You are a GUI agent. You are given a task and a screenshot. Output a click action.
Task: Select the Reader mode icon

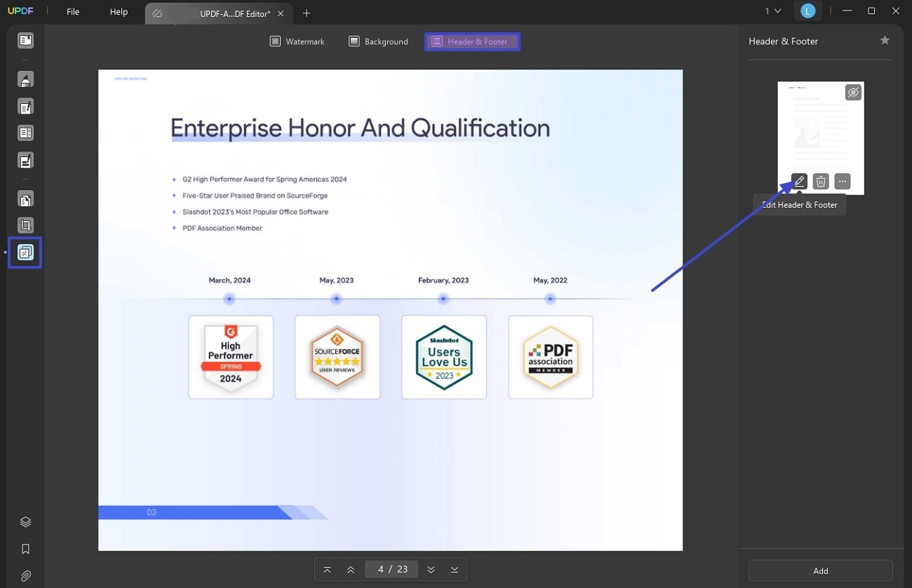click(25, 40)
